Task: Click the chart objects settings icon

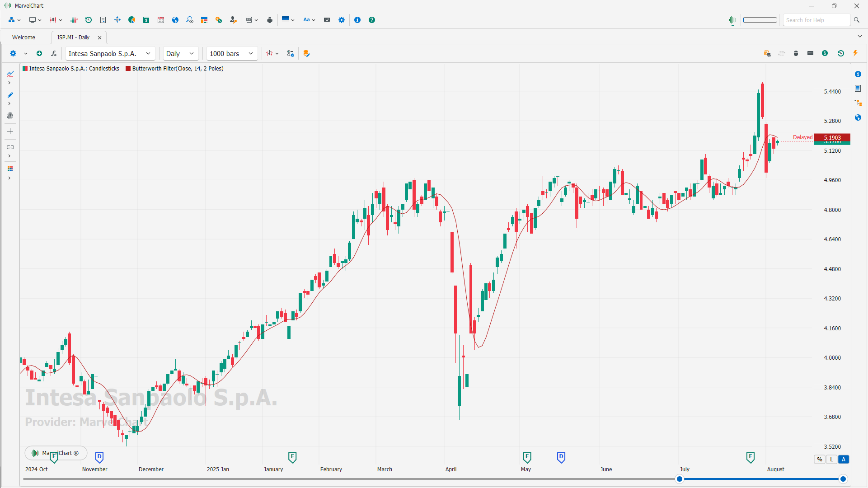Action: [291, 53]
